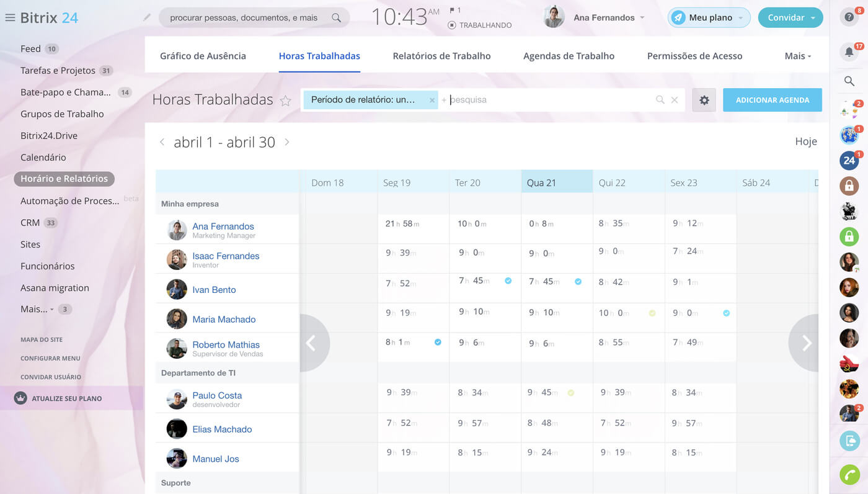
Task: Open the Convidar dropdown arrow
Action: tap(813, 18)
